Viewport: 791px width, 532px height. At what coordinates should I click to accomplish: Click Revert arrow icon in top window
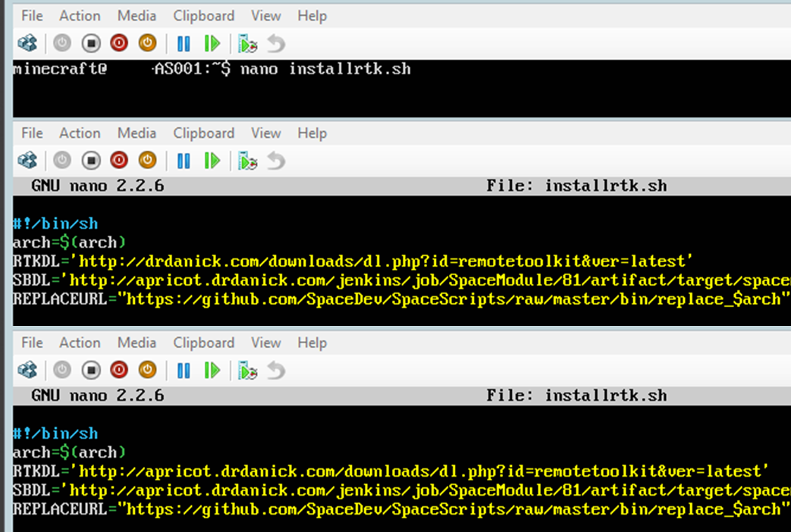(276, 44)
